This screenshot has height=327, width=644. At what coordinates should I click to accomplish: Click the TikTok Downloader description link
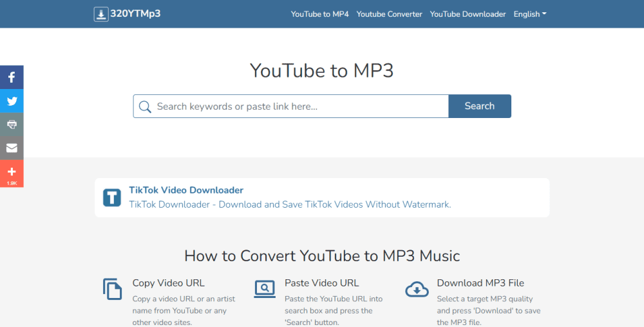coord(290,204)
